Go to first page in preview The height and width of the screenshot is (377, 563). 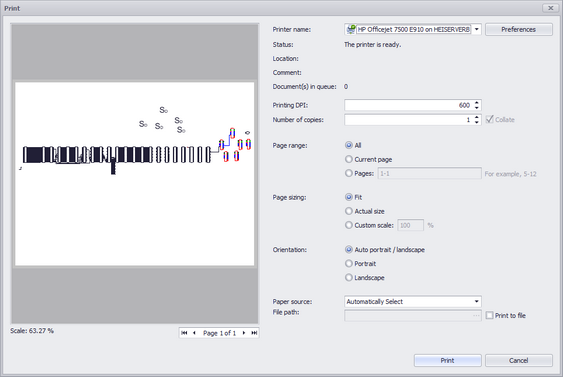click(x=184, y=333)
